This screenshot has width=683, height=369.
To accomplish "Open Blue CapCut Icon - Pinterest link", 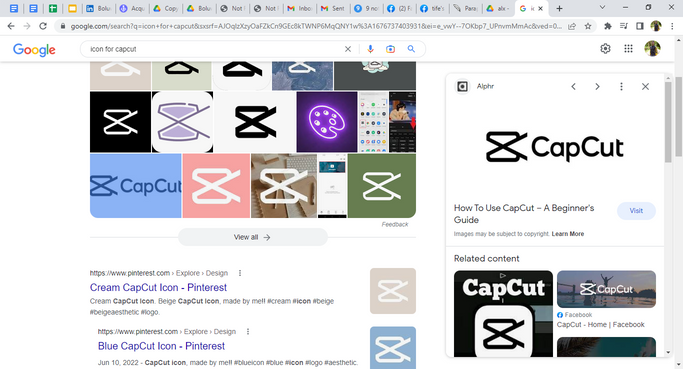I will (161, 346).
